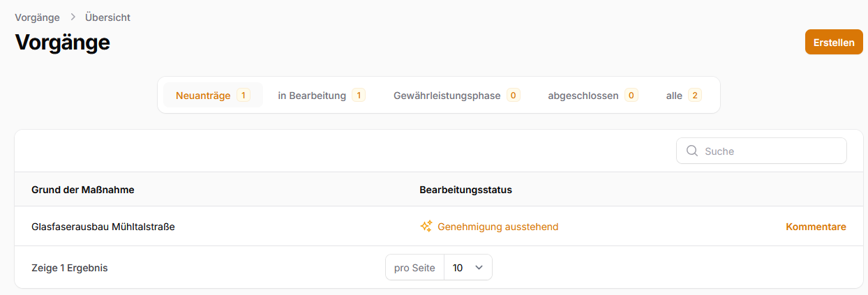Screen dimensions: 868x295
Task: Show the abgeschlossen tab
Action: (x=583, y=96)
